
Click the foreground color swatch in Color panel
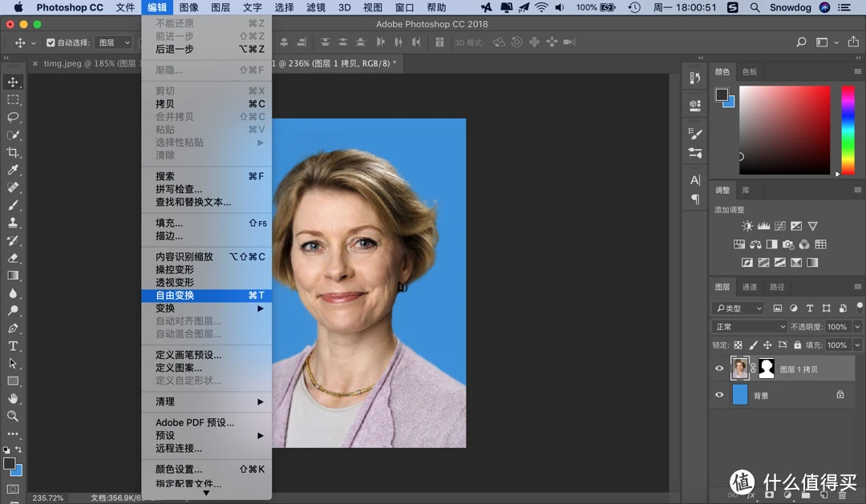coord(722,95)
